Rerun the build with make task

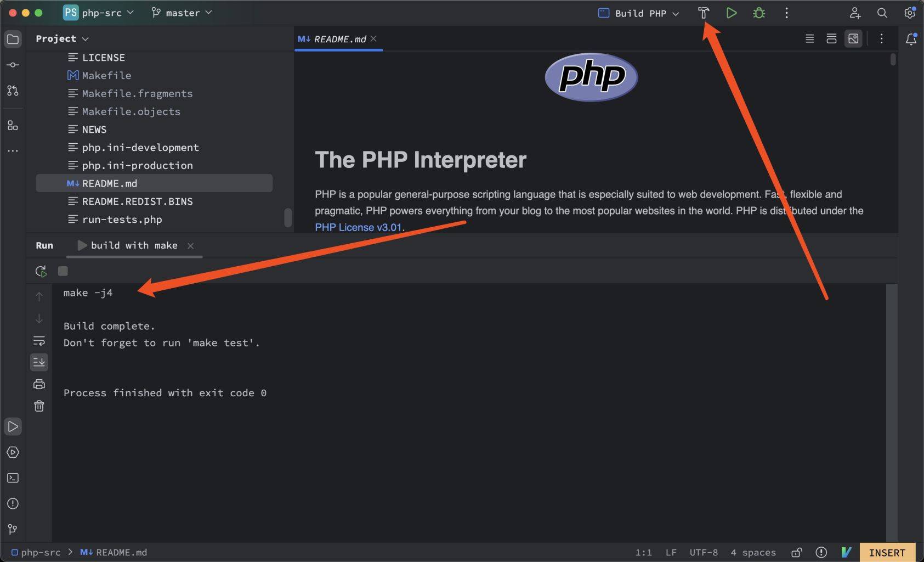coord(41,271)
